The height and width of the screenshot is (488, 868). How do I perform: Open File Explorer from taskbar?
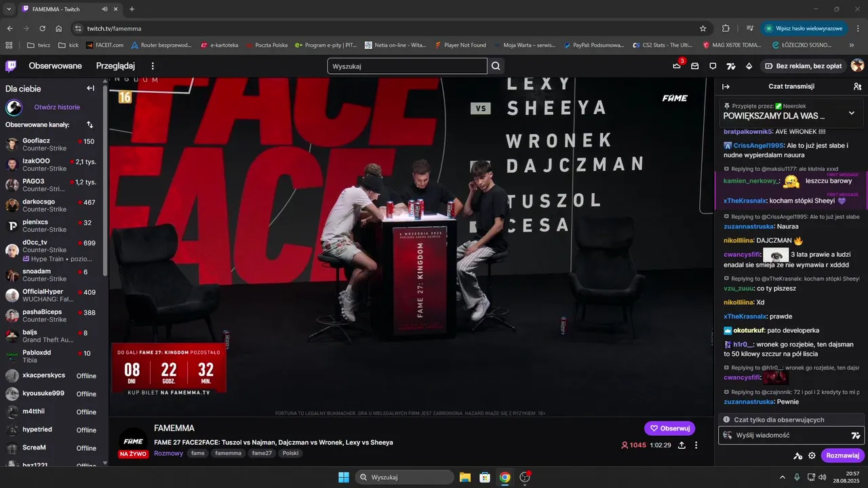(465, 477)
